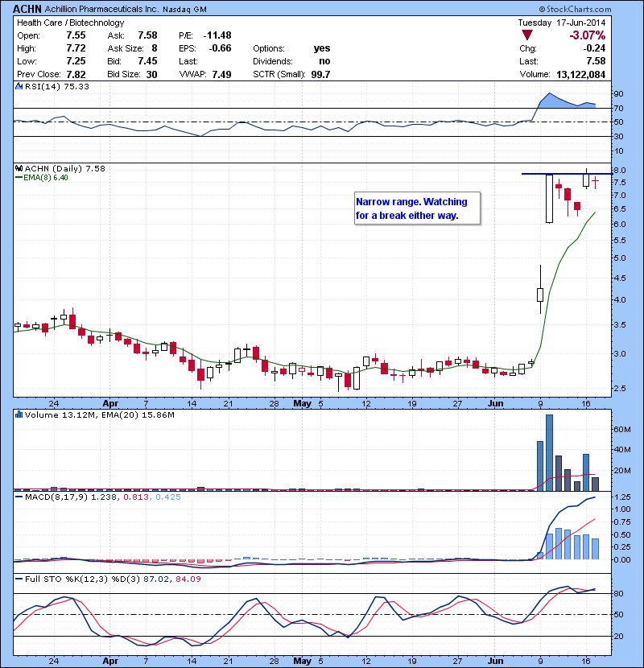Click the stochastic %K value 87.02
This screenshot has width=644, height=668.
156,579
